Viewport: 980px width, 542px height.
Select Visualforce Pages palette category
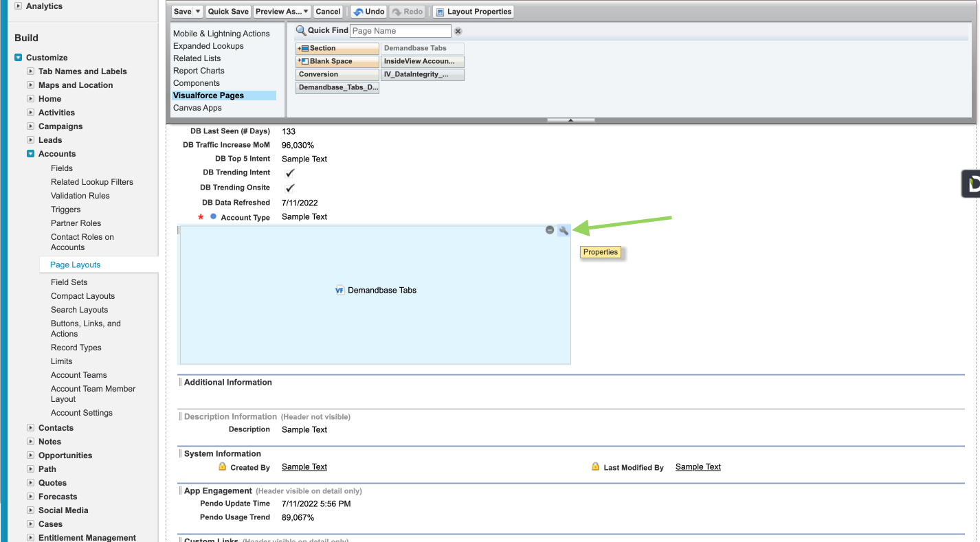(x=223, y=95)
